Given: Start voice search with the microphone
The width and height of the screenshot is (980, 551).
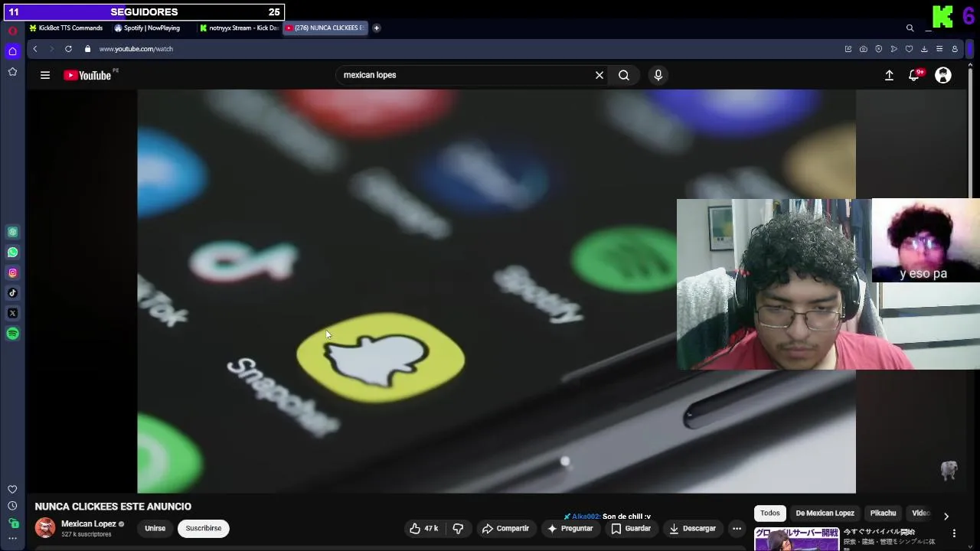Looking at the screenshot, I should 658,75.
